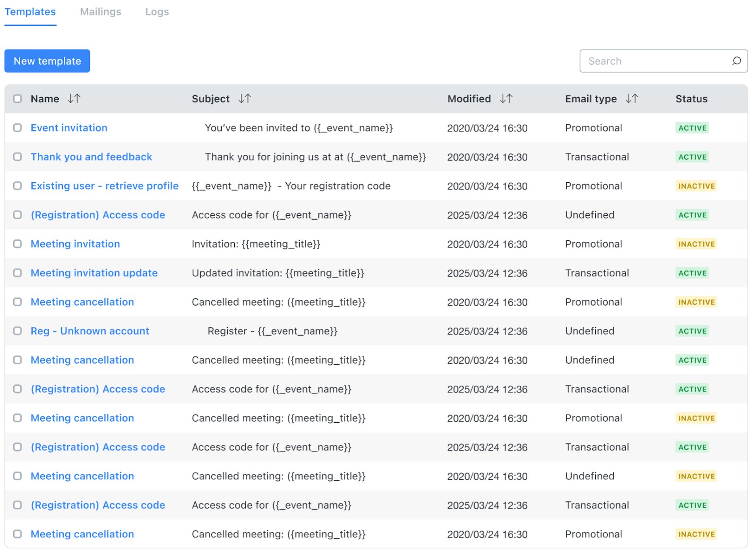Click ACTIVE status badge for Event invitation
756x553 pixels.
[x=692, y=128]
